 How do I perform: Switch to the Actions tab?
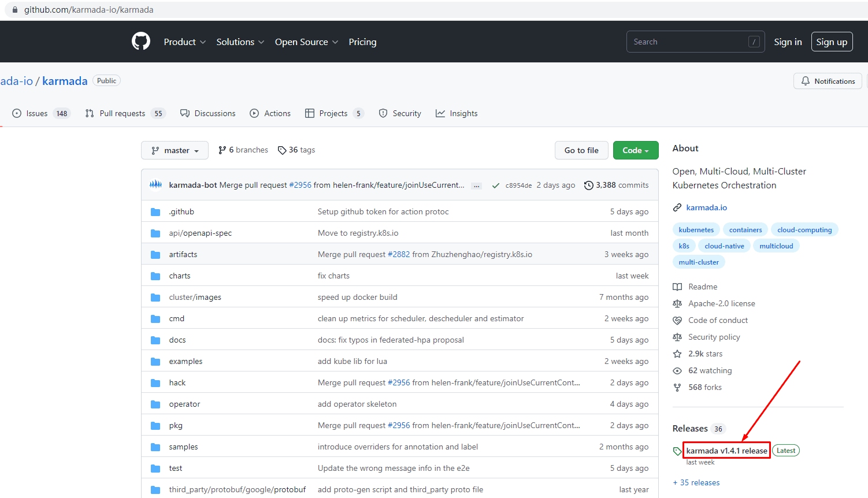click(270, 114)
